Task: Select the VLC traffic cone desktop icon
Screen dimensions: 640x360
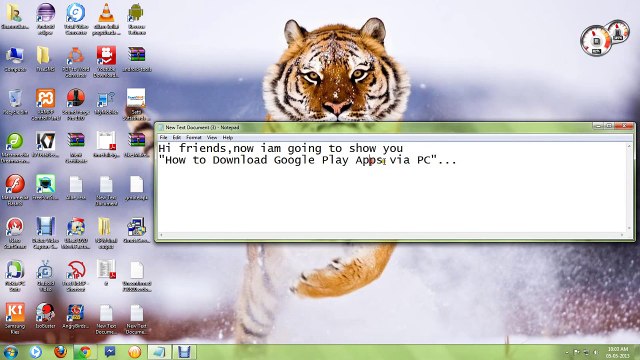Action: 106,18
